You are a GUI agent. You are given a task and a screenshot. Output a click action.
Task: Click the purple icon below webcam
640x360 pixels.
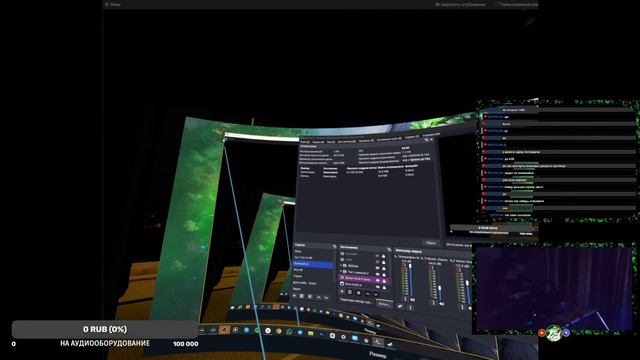click(566, 333)
